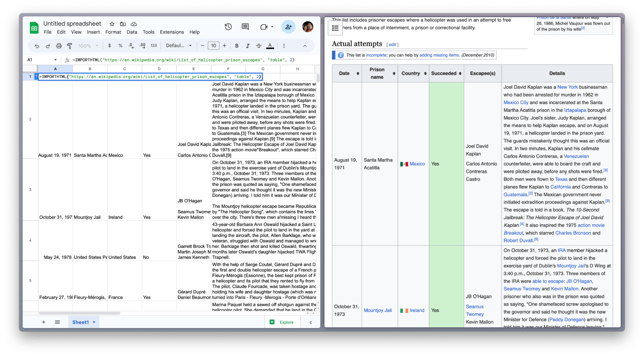The height and width of the screenshot is (357, 644).
Task: Open the Edit menu
Action: 61,32
